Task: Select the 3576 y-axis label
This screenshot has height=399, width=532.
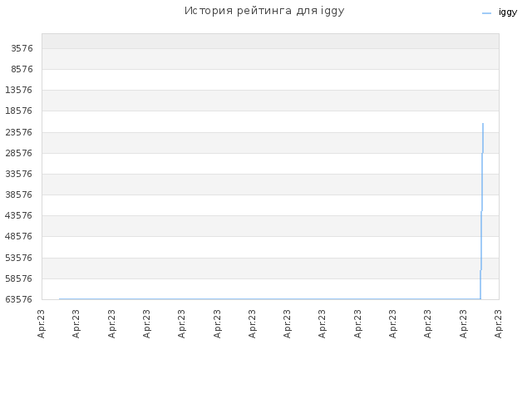Action: tap(22, 48)
